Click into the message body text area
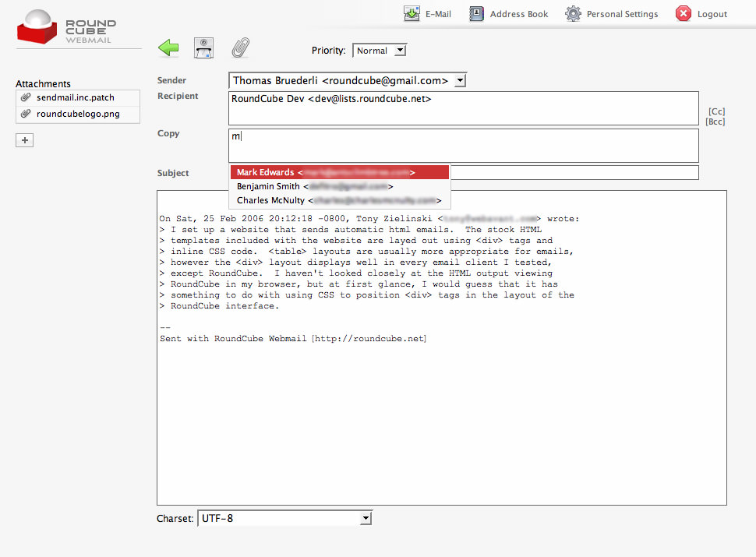 tap(442, 348)
